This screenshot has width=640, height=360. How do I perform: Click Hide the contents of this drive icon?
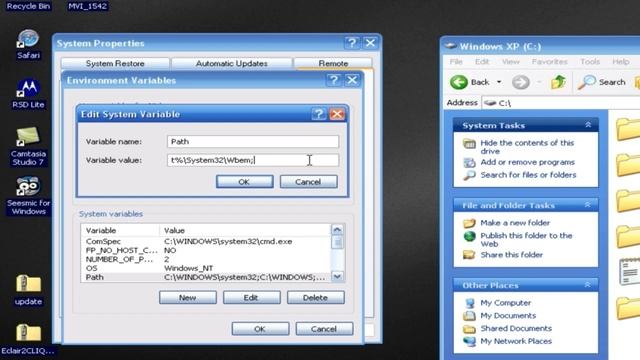(469, 143)
